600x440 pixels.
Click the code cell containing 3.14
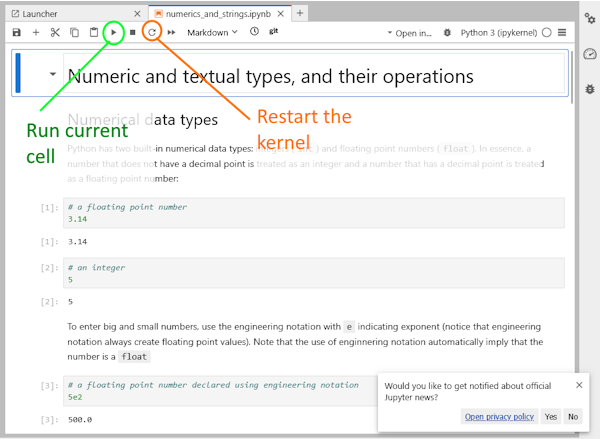coord(314,213)
